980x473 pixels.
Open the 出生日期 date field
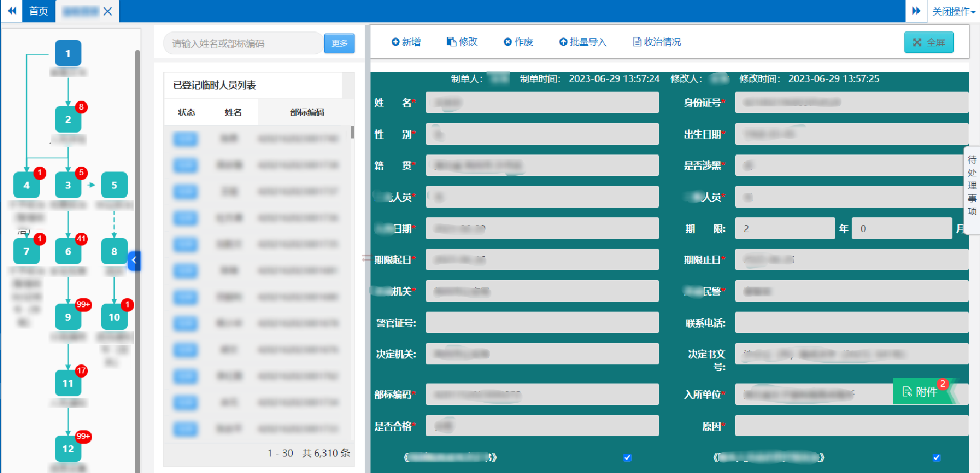tap(851, 134)
